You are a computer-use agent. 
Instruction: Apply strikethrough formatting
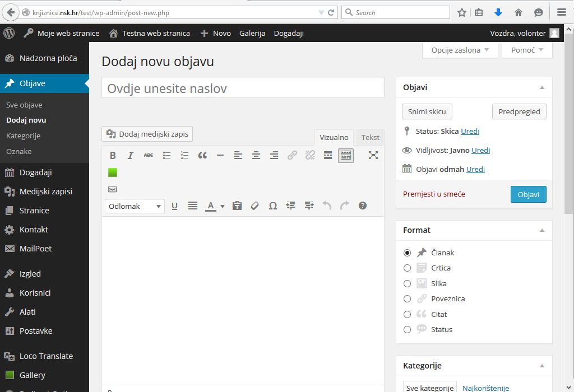(x=148, y=156)
